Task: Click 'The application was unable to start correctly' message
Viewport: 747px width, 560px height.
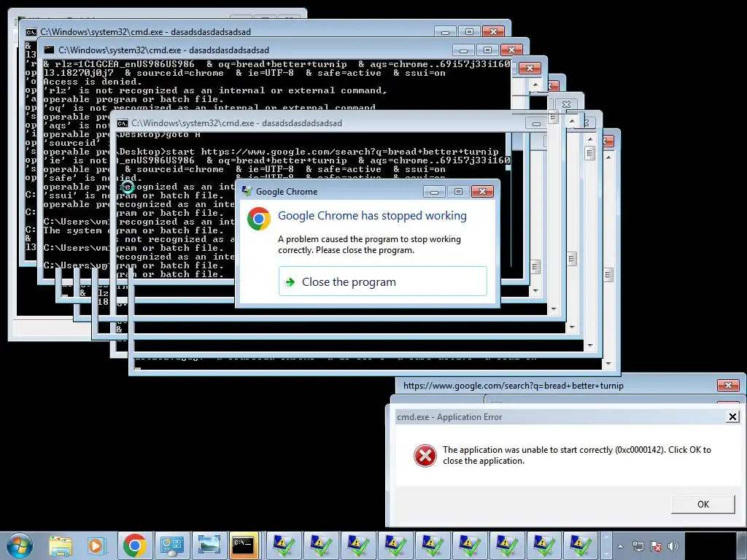Action: [x=577, y=455]
